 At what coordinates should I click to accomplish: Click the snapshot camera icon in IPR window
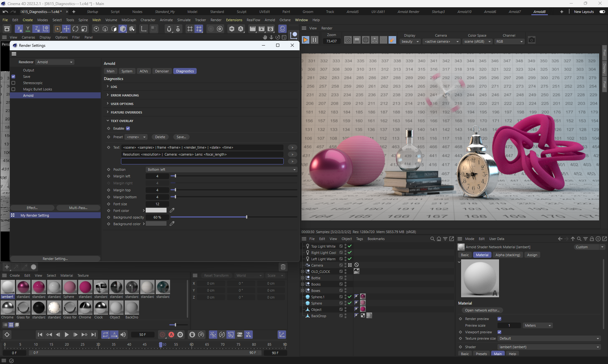tap(531, 40)
